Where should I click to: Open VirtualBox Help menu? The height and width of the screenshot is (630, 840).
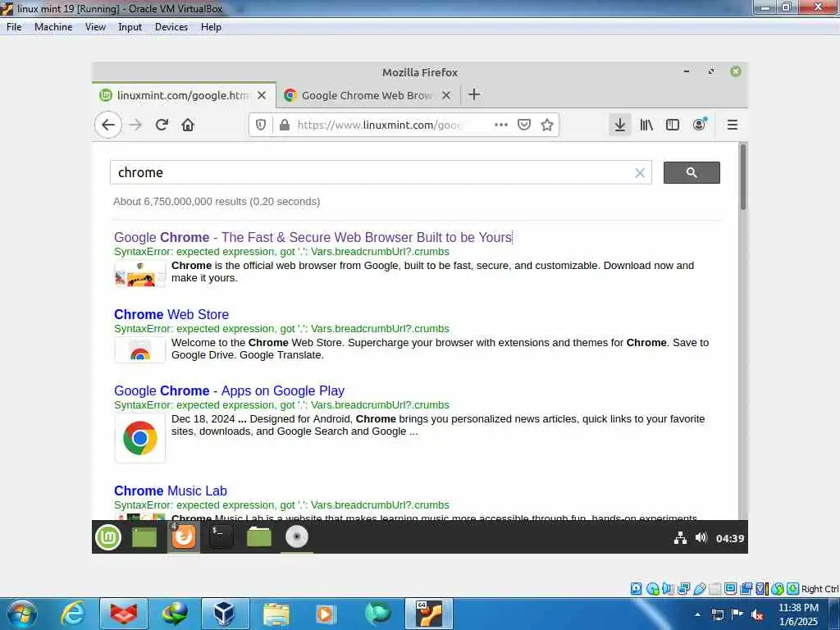211,27
